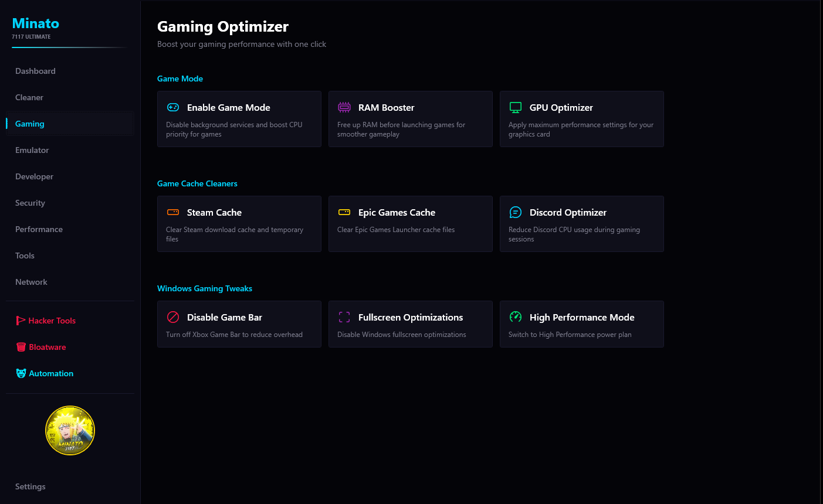Click the yellow Epic Games Cache icon
823x504 pixels.
coord(344,212)
